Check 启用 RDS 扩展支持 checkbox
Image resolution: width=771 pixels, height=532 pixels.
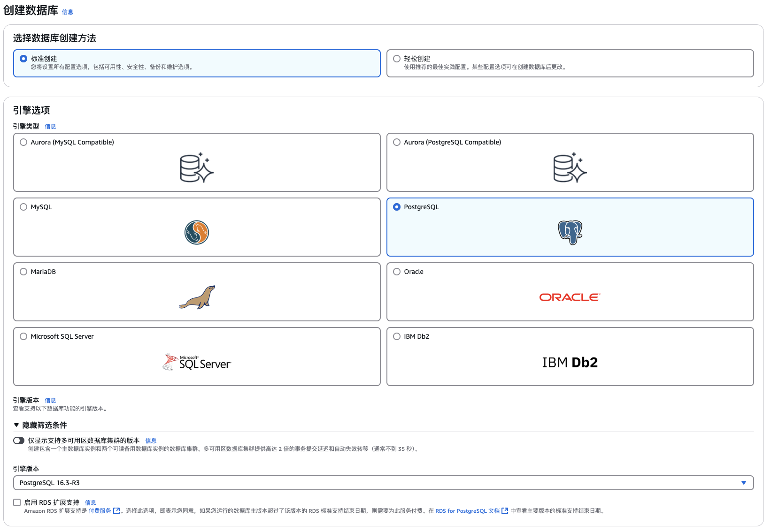tap(17, 502)
